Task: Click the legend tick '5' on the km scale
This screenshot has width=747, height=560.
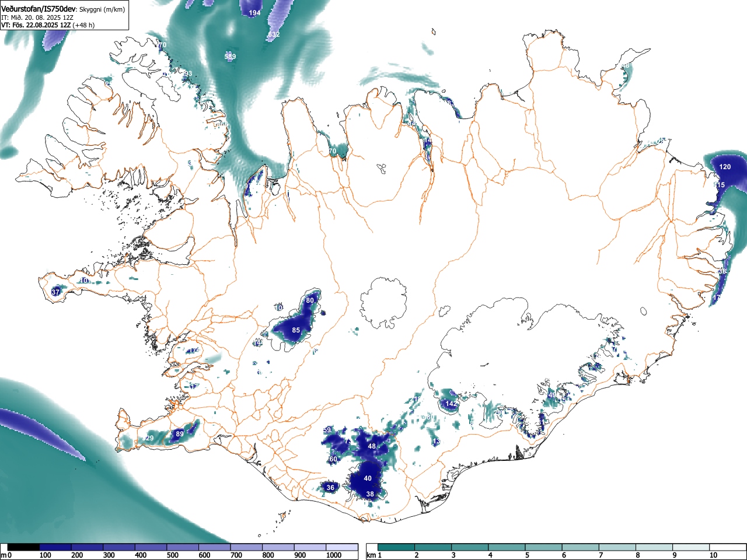Action: tap(527, 555)
